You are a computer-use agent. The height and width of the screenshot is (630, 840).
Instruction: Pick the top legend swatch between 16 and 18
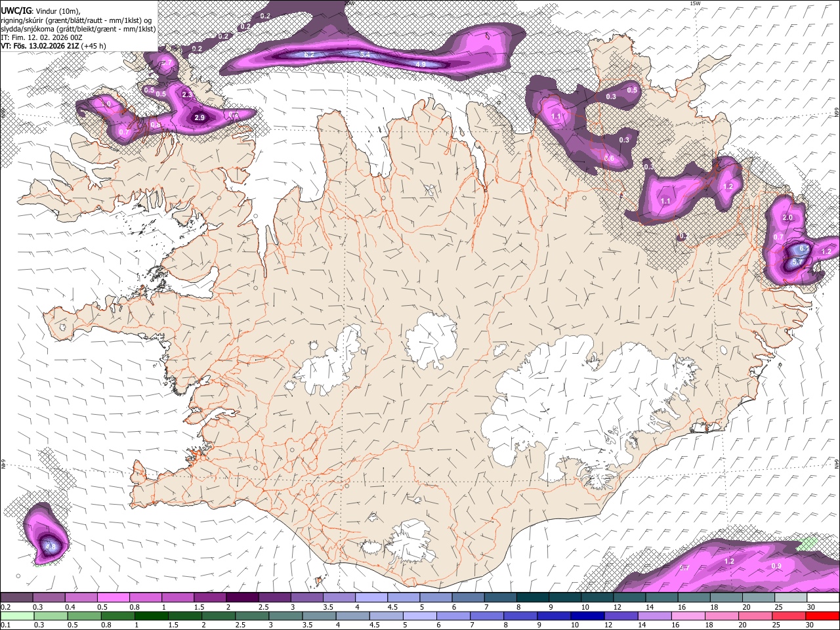tap(693, 598)
